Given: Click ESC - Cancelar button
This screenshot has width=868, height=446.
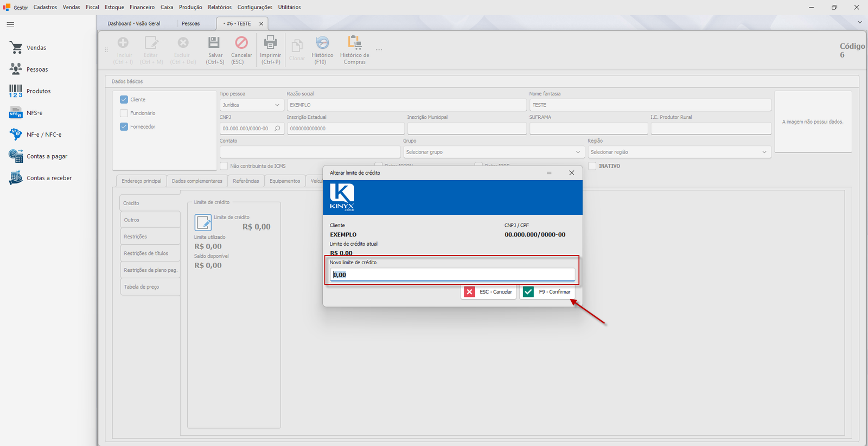Looking at the screenshot, I should 488,292.
